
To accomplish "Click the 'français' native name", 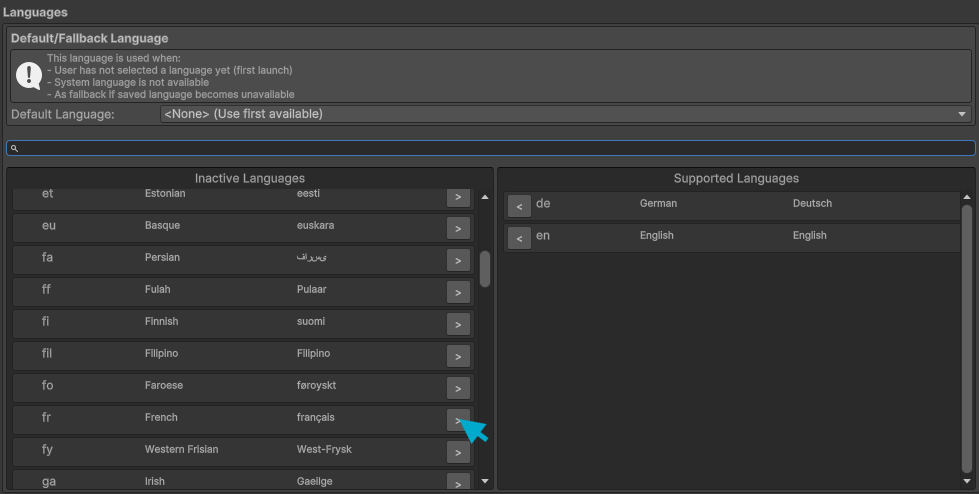I will point(315,417).
